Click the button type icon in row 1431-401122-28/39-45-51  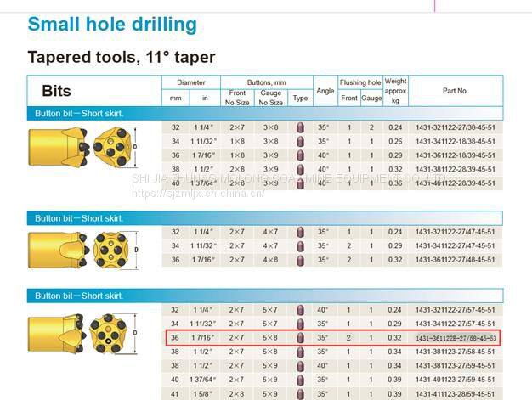pos(300,183)
